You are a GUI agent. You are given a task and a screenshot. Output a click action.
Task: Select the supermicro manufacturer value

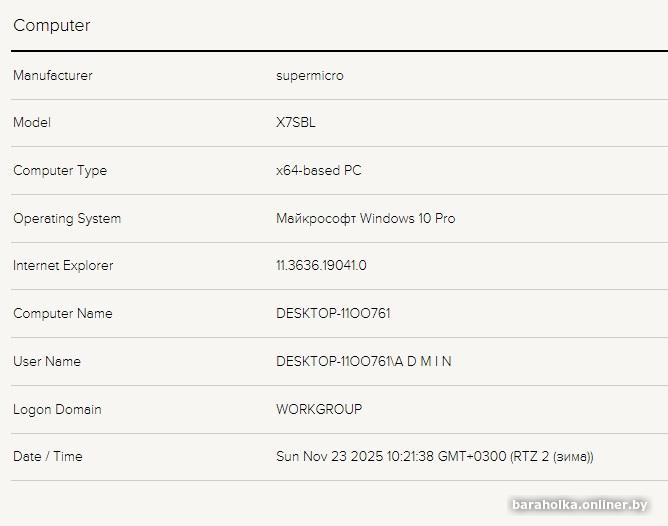(x=310, y=76)
